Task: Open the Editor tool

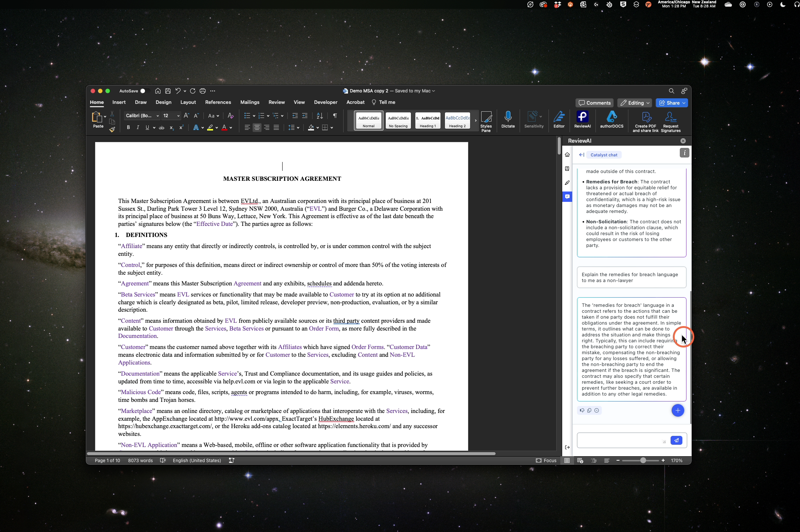Action: [559, 119]
